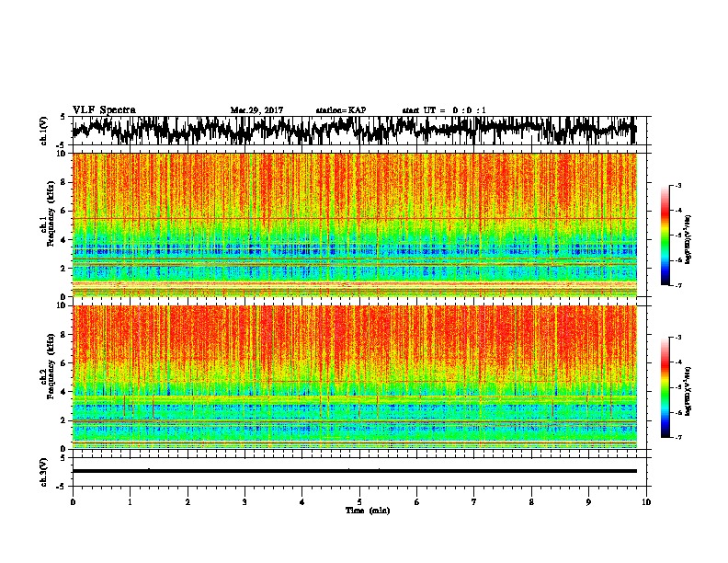Click time axis tick label "6"
The height and width of the screenshot is (563, 728).
(417, 502)
